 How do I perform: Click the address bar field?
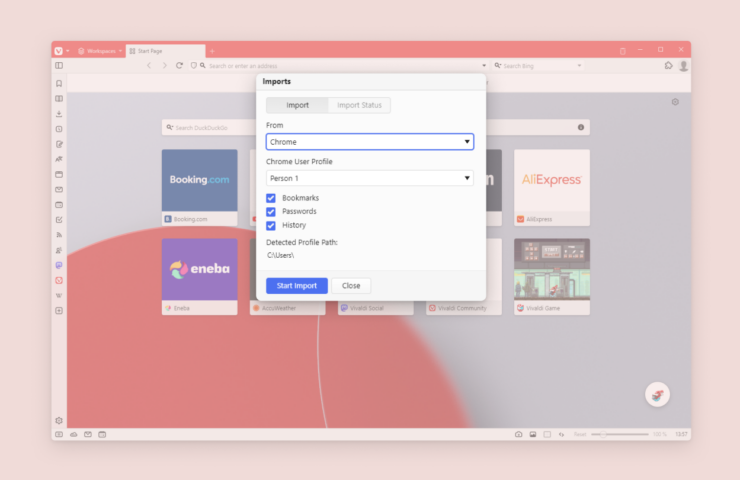tap(342, 66)
